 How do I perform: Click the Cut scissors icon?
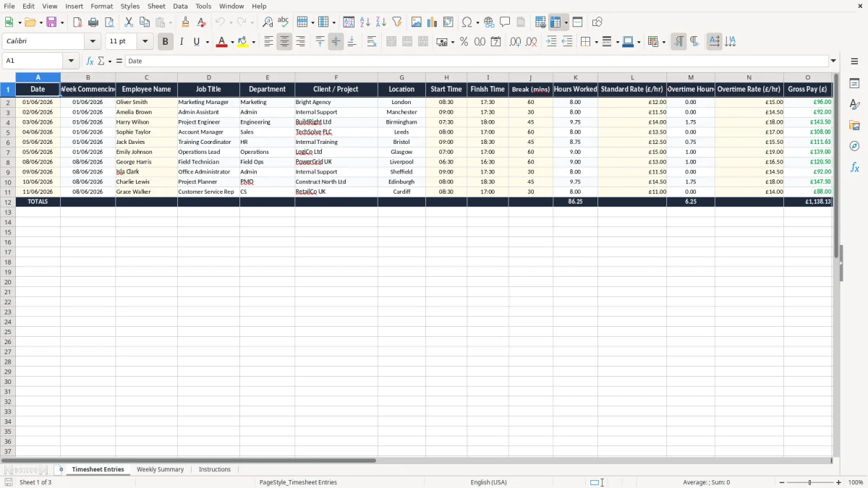(x=129, y=22)
